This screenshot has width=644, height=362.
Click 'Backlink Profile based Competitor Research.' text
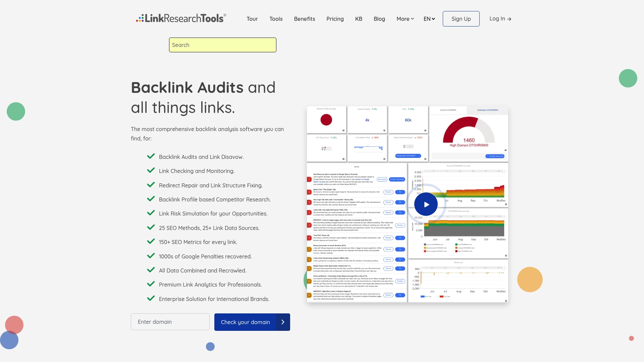[215, 199]
